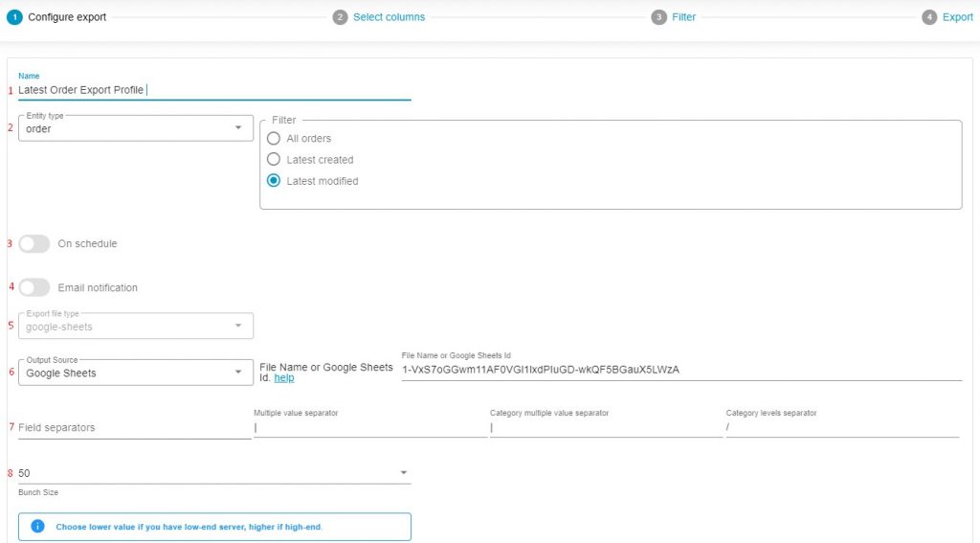Edit the Multiple value separator field

pyautogui.click(x=370, y=428)
